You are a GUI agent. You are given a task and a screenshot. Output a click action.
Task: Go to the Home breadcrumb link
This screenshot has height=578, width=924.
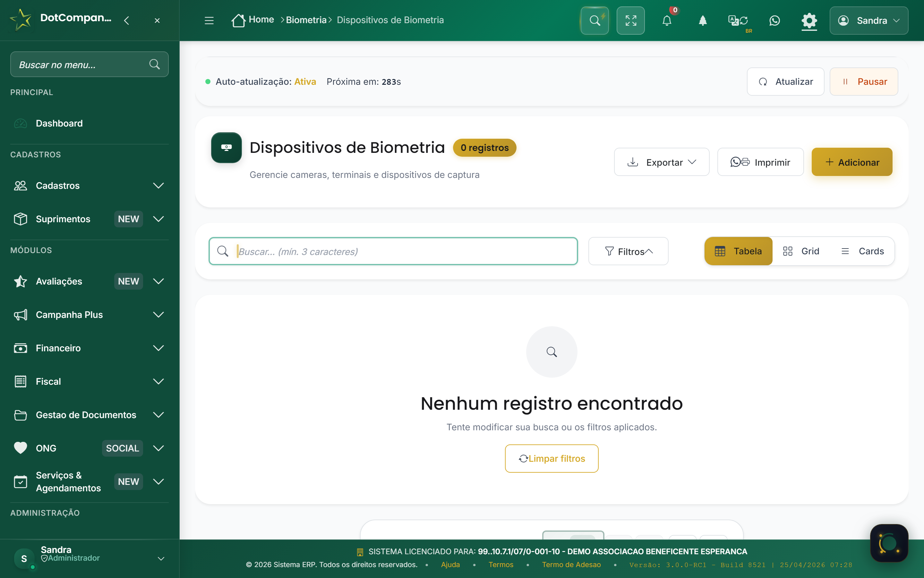[261, 20]
